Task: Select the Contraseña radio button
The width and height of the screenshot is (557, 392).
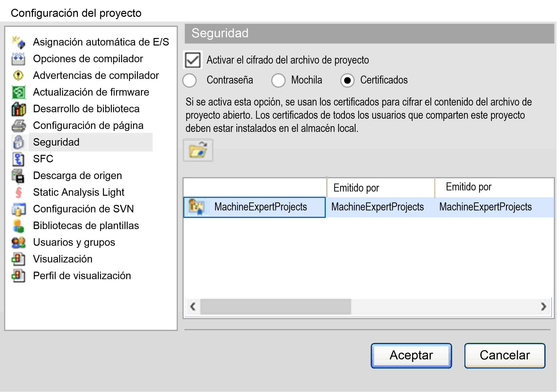Action: coord(189,80)
